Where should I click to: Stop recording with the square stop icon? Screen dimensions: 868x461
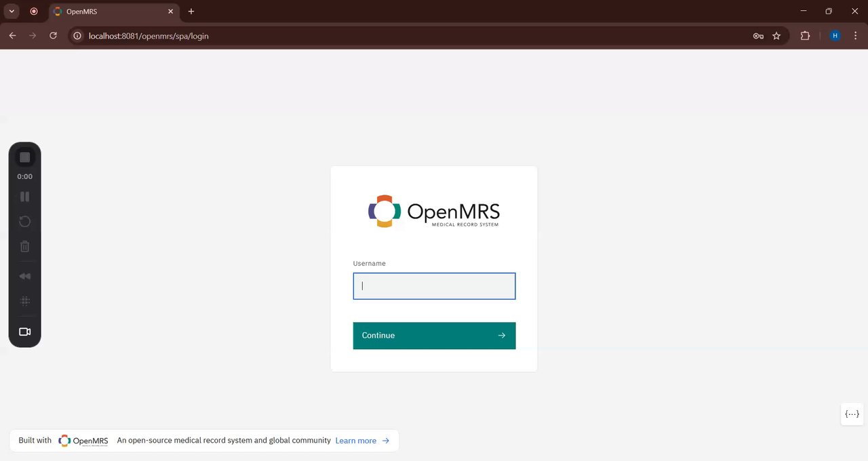pyautogui.click(x=25, y=157)
